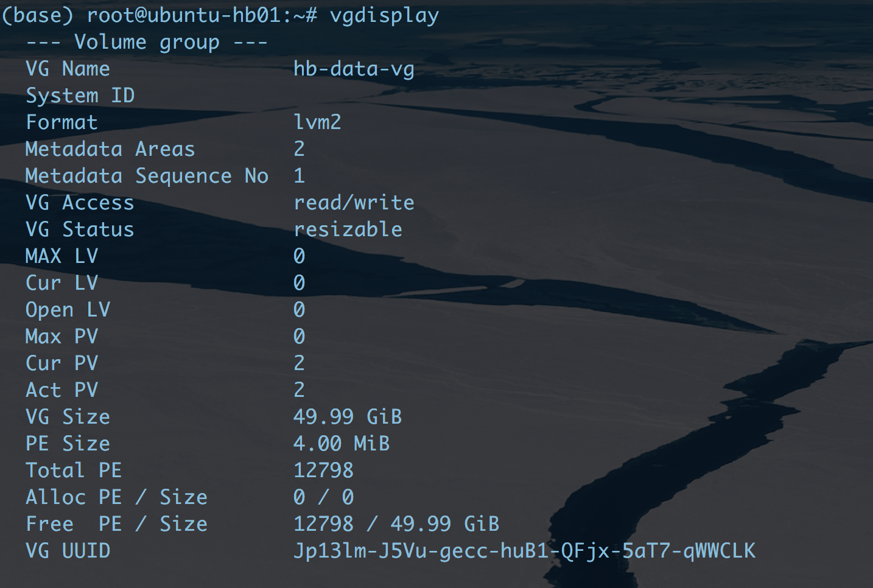
Task: Click the PE Size 4.00 MiB value
Action: [x=342, y=444]
